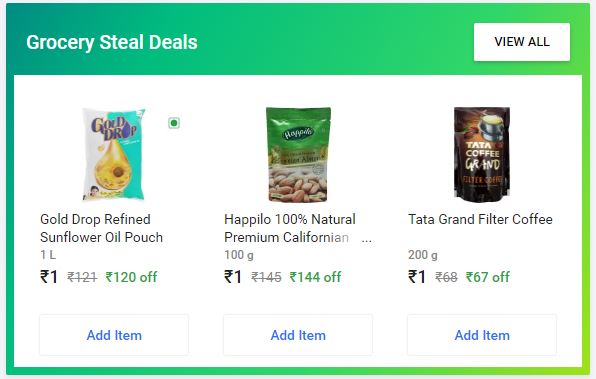
Task: Open Tata Coffee Grand pack image
Action: click(x=482, y=154)
